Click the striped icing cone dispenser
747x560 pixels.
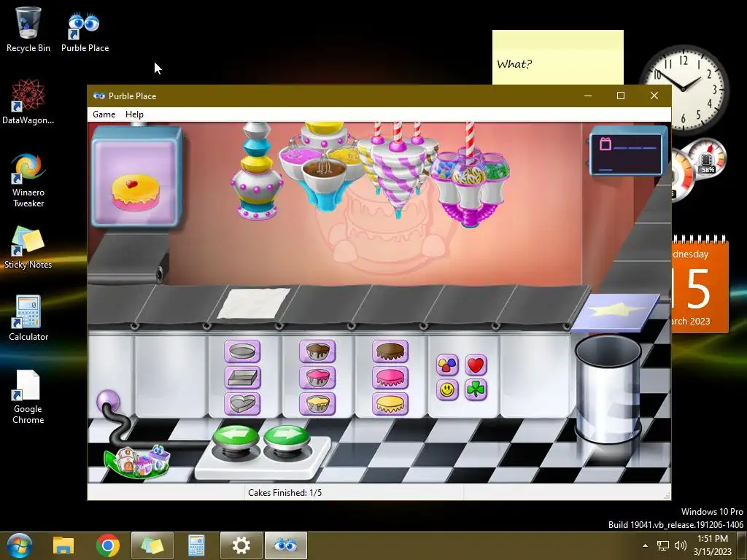(x=398, y=170)
